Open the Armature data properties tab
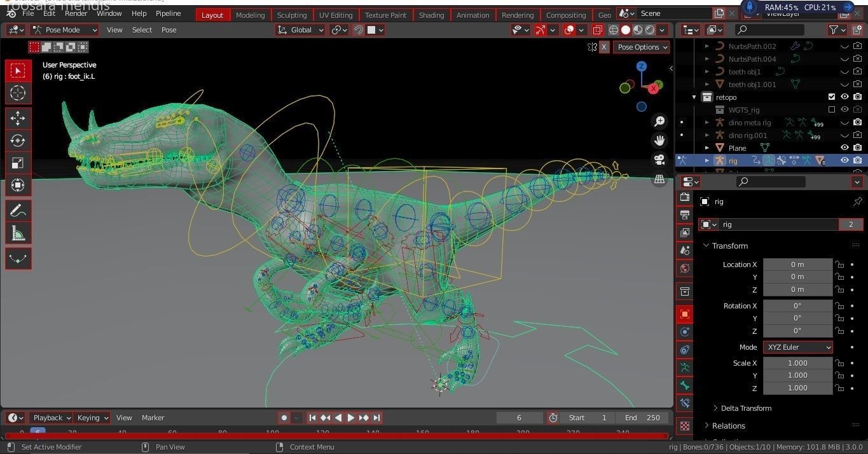Viewport: 868px width, 454px height. point(685,367)
